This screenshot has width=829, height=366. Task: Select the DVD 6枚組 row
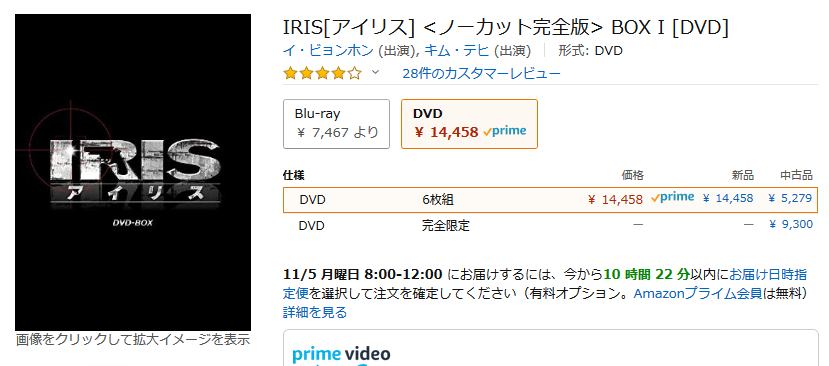(550, 200)
